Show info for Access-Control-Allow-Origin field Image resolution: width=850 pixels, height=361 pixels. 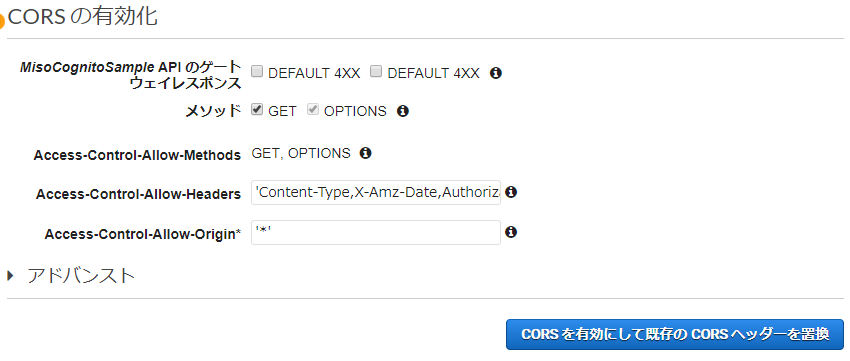(511, 232)
